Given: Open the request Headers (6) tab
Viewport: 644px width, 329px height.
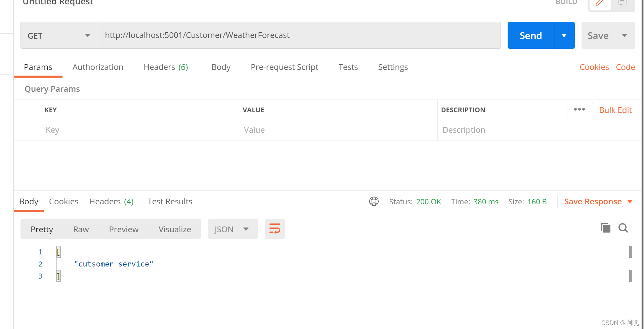Looking at the screenshot, I should point(166,67).
